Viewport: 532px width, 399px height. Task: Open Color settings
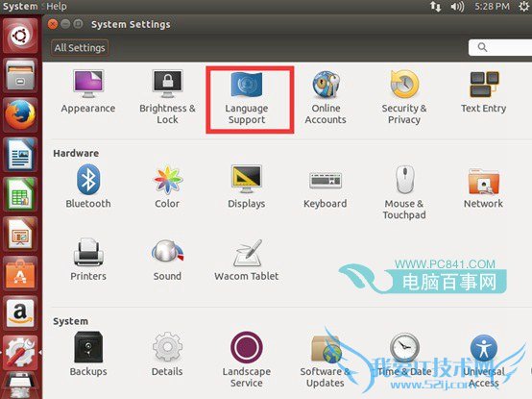click(x=167, y=187)
